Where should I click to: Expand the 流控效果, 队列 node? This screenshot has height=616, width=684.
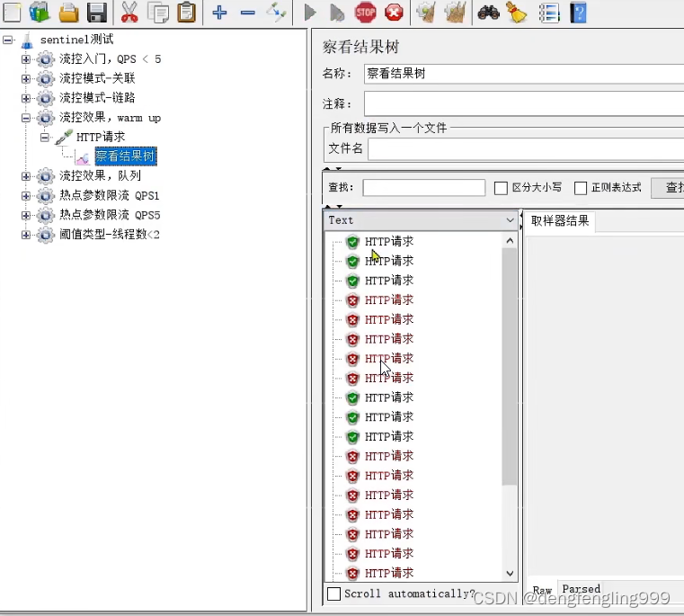[26, 176]
